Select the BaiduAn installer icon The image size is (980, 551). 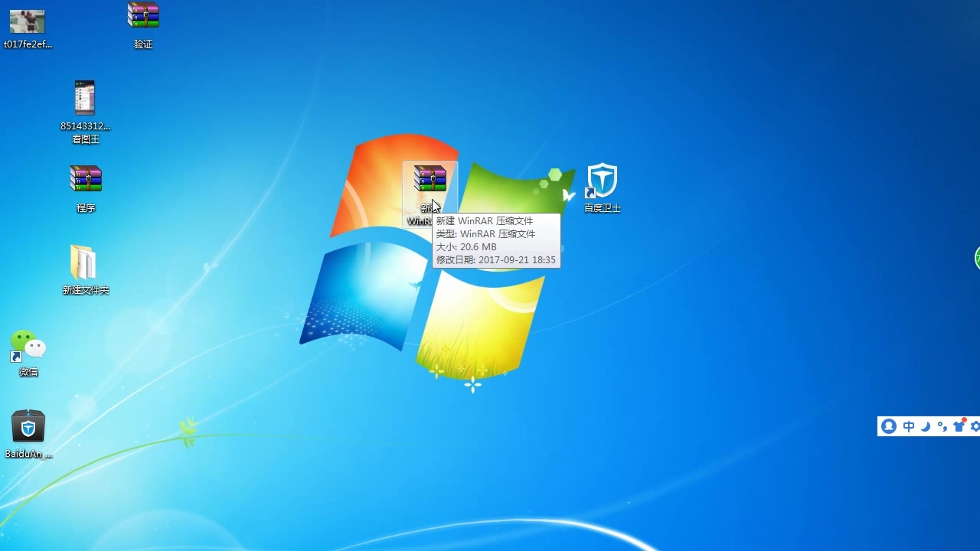tap(28, 426)
